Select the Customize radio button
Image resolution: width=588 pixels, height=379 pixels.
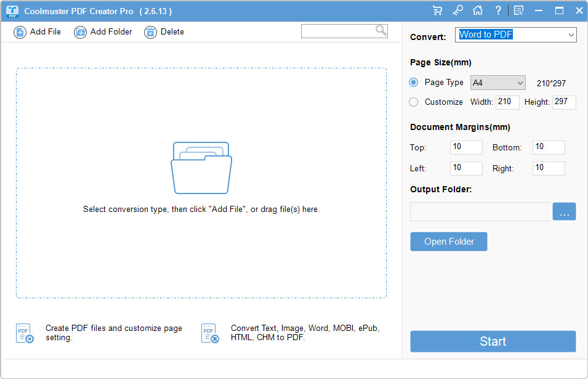(413, 102)
